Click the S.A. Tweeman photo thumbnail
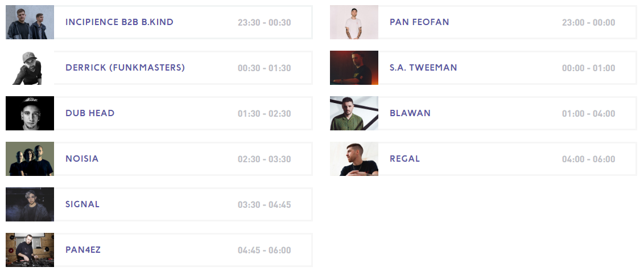The width and height of the screenshot is (644, 271). pyautogui.click(x=354, y=68)
